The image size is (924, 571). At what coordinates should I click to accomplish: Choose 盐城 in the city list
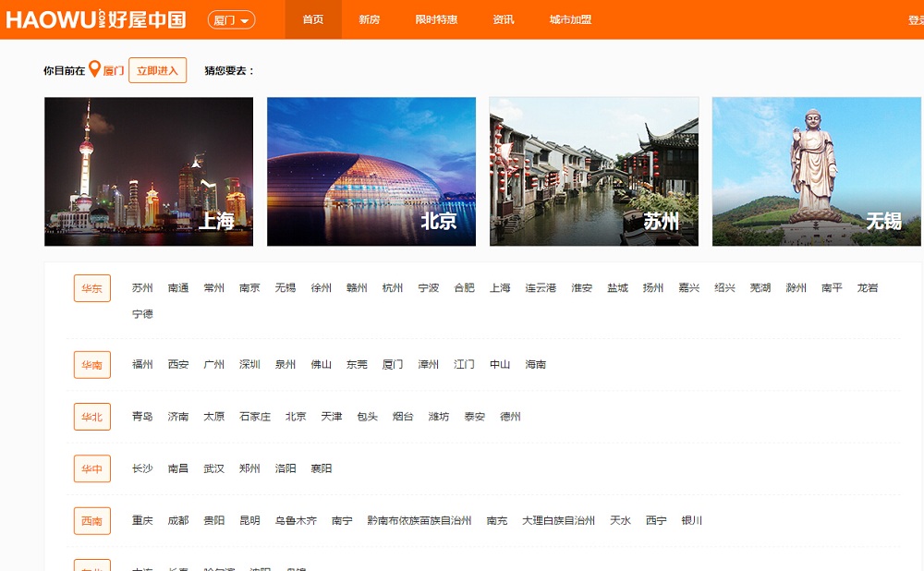(x=617, y=287)
